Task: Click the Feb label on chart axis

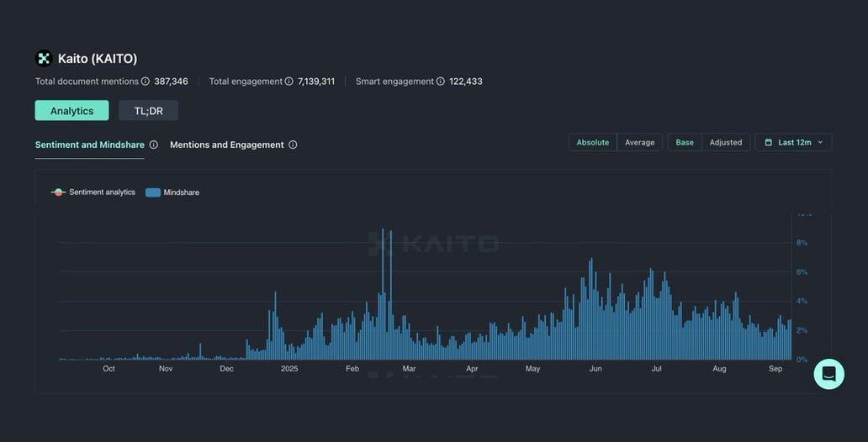Action: (352, 369)
